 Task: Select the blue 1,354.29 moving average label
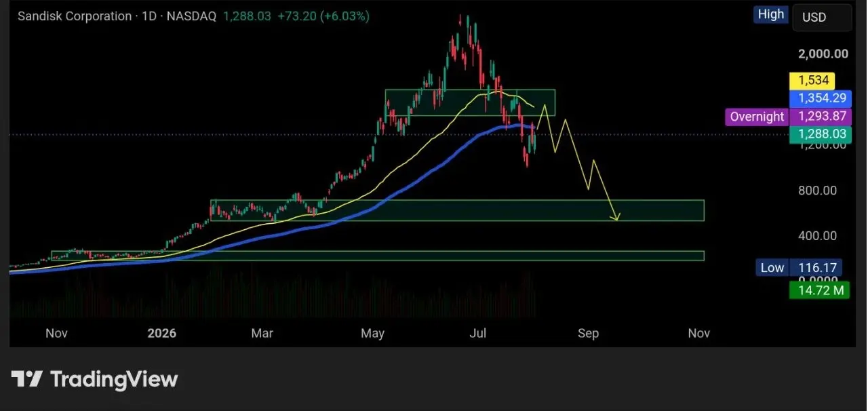(x=822, y=98)
